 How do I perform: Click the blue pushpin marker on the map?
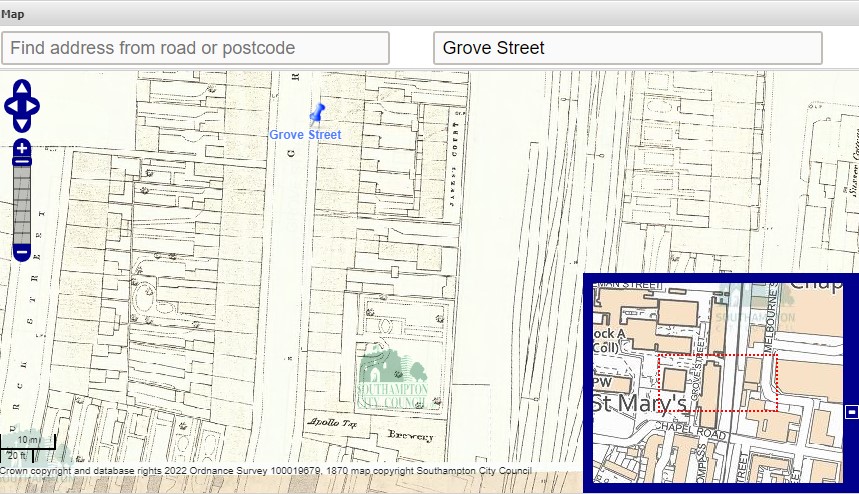(x=317, y=112)
